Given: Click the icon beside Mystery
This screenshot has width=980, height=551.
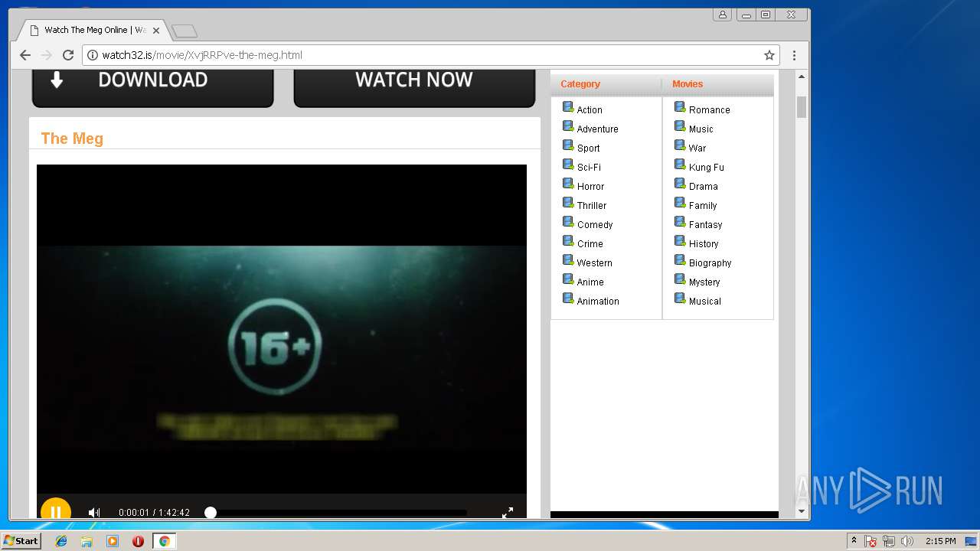Looking at the screenshot, I should (x=680, y=279).
